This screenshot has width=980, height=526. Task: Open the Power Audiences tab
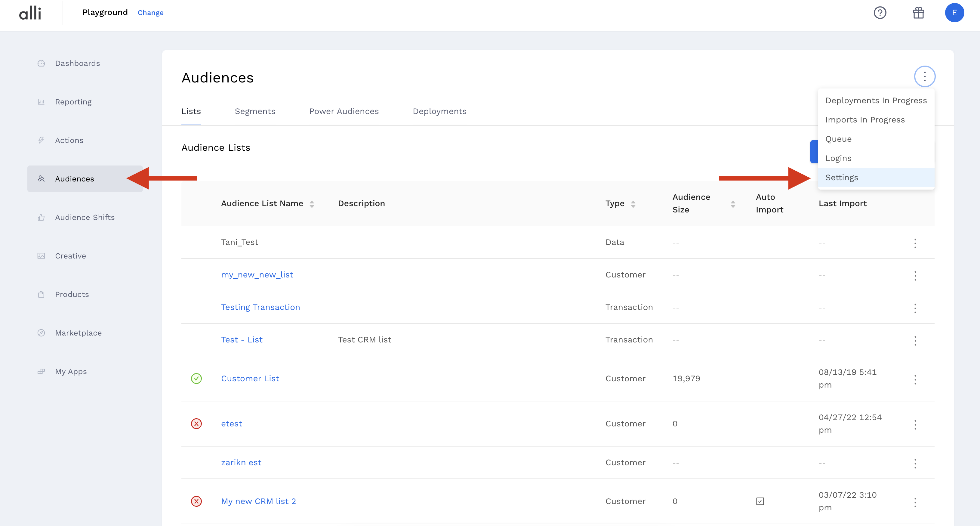coord(344,111)
